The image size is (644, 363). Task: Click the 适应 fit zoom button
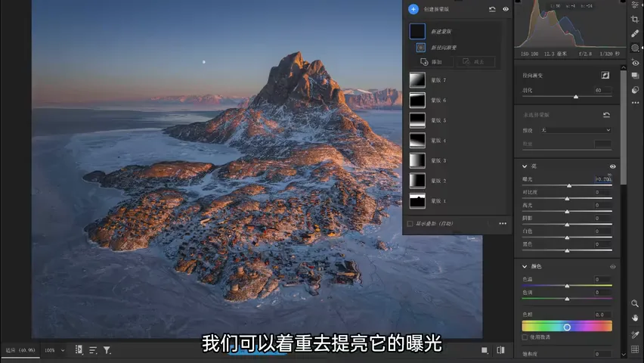20,350
